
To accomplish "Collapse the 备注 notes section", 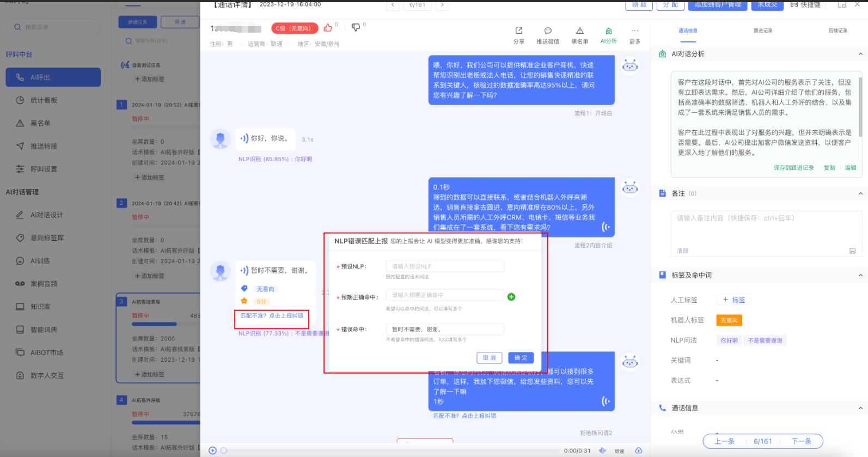I will [x=860, y=193].
